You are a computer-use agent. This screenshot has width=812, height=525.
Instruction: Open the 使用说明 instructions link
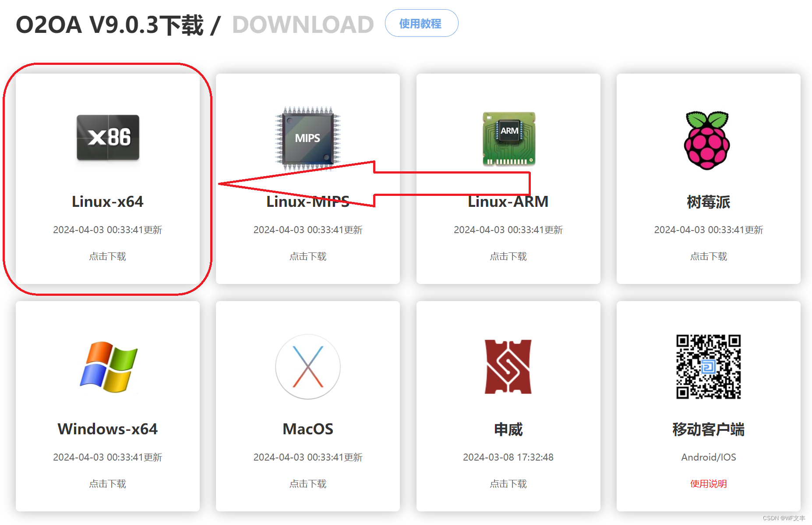tap(708, 484)
